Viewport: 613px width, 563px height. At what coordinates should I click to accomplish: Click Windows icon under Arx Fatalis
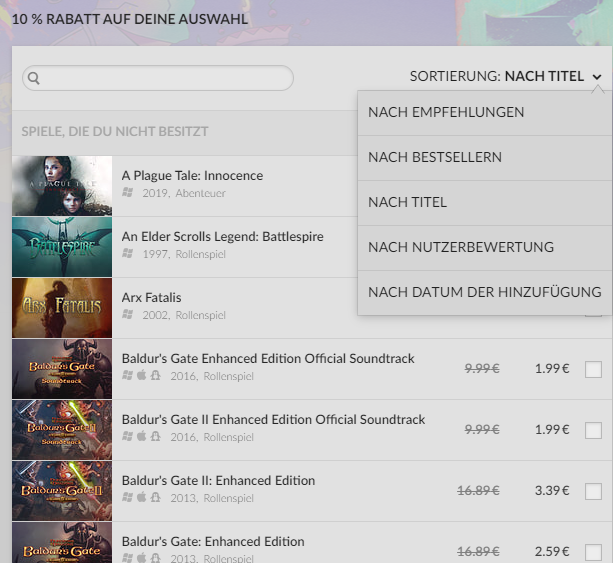(127, 314)
